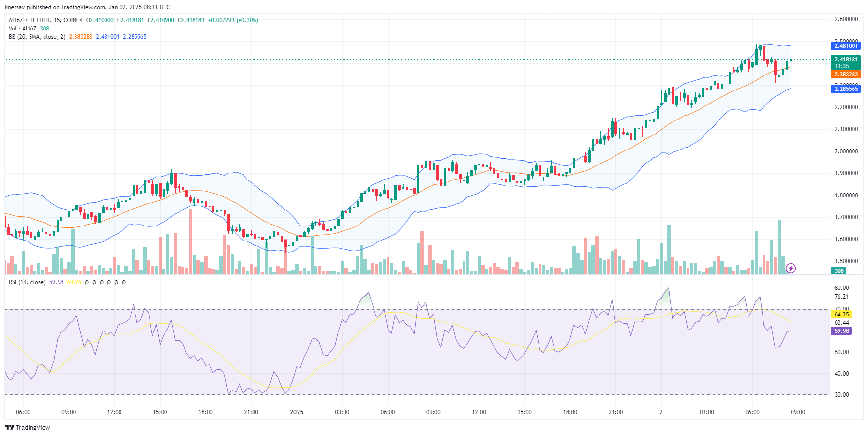Click the 76.21 RSI axis value
Image resolution: width=868 pixels, height=436 pixels.
tap(841, 297)
